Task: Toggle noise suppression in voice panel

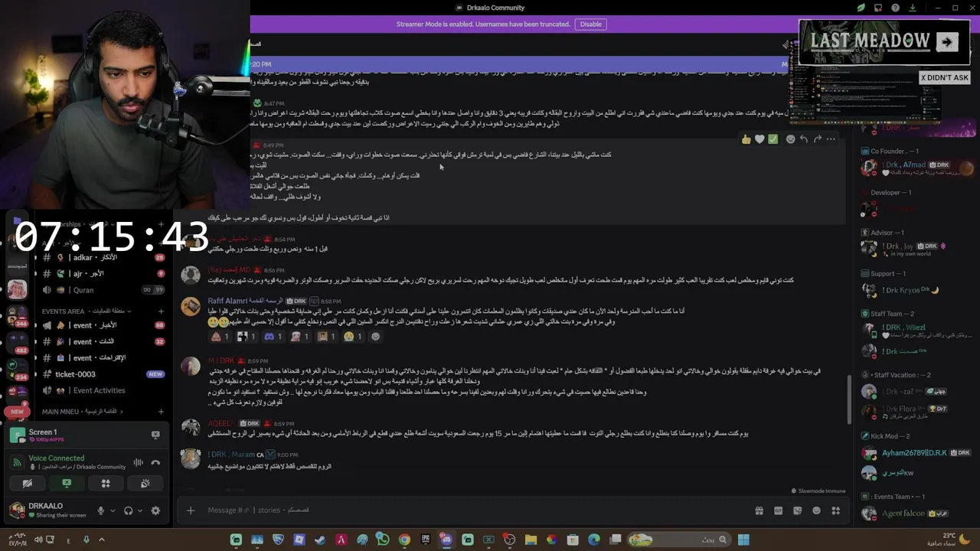Action: click(x=139, y=462)
